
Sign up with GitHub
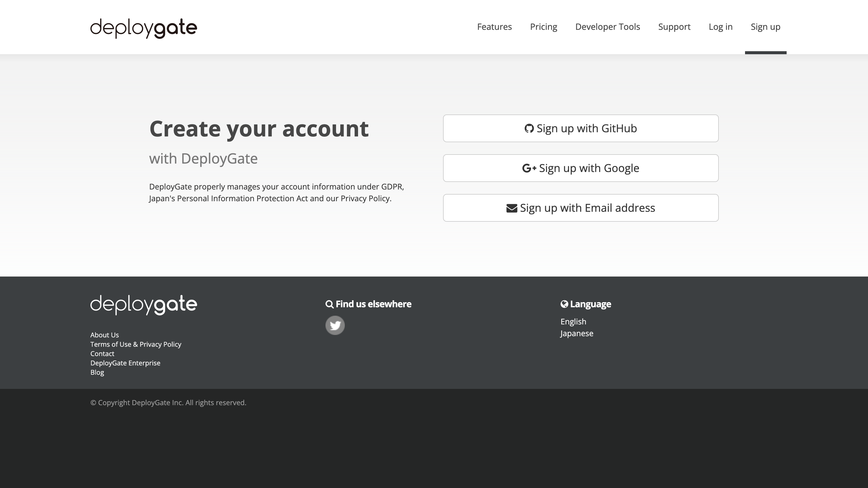pos(580,128)
